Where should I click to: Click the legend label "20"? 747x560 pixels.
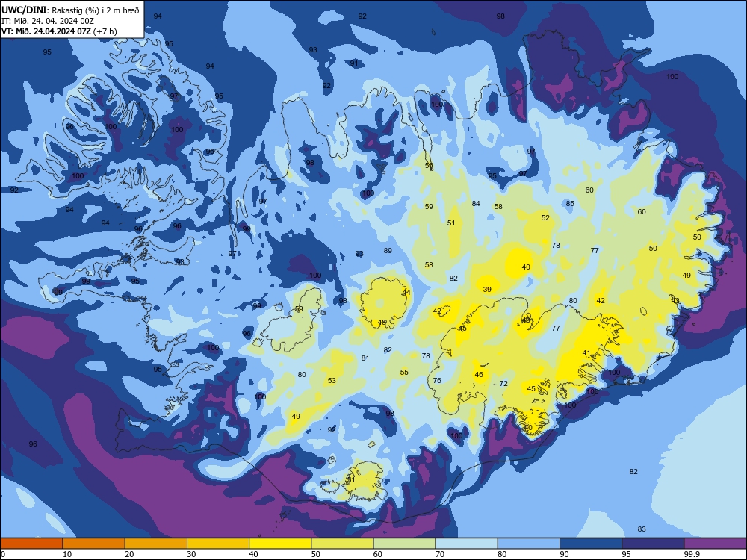click(x=129, y=554)
